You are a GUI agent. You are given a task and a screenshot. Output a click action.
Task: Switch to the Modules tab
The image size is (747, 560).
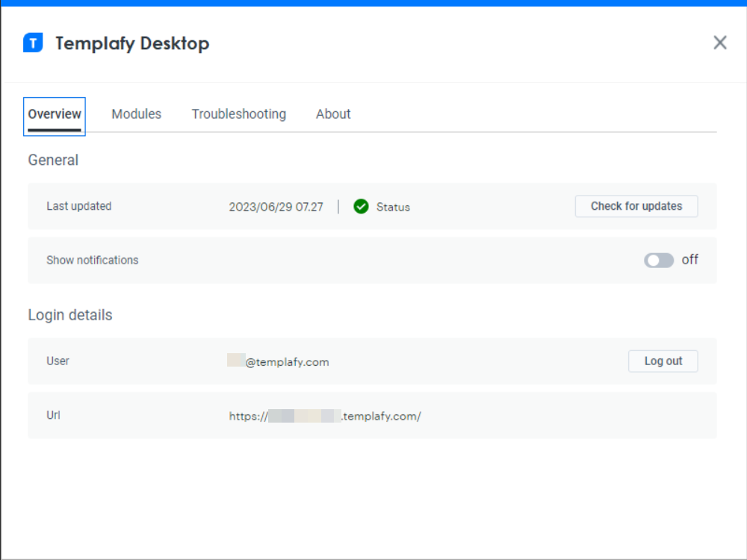click(x=136, y=113)
